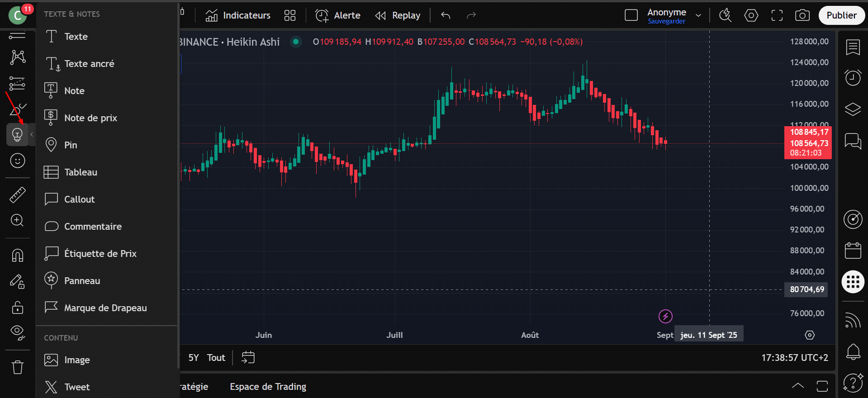
Task: Open the calendar panel on right sidebar
Action: click(x=853, y=250)
